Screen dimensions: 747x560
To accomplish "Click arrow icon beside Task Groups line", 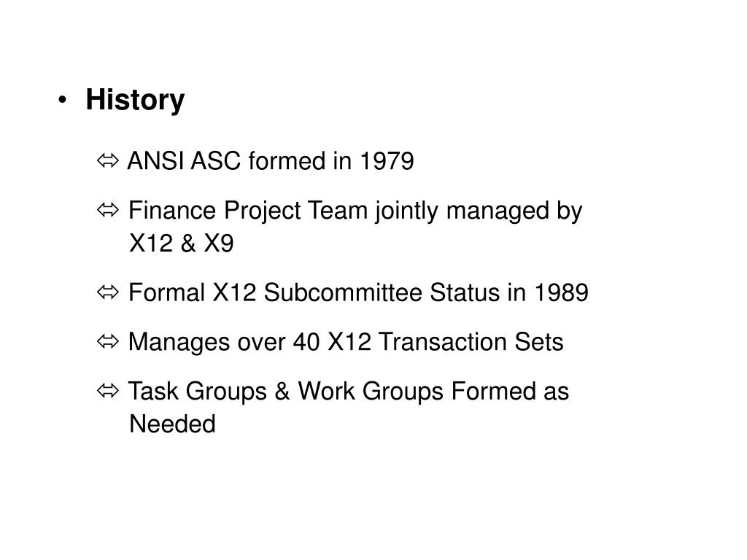I will [x=108, y=391].
